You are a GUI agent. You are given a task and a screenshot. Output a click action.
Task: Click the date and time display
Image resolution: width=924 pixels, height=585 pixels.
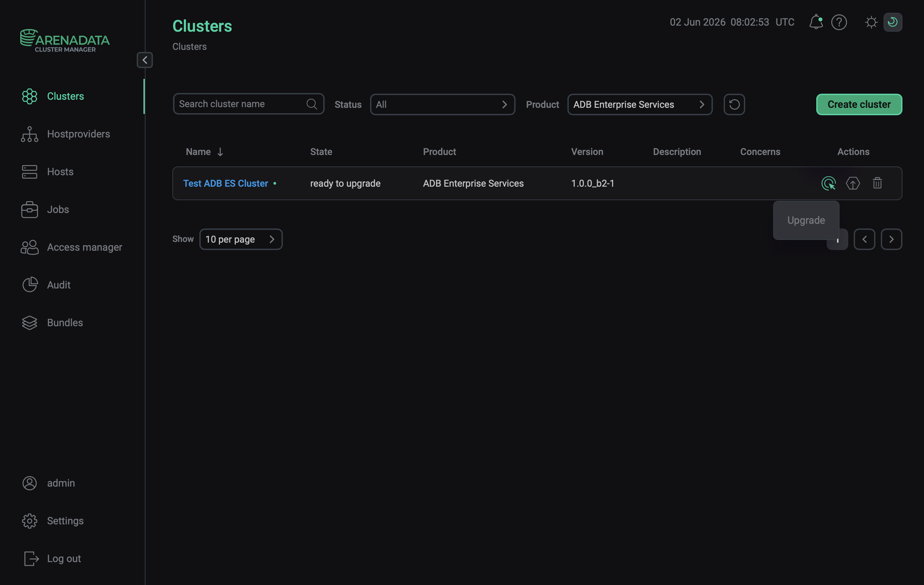coord(719,22)
